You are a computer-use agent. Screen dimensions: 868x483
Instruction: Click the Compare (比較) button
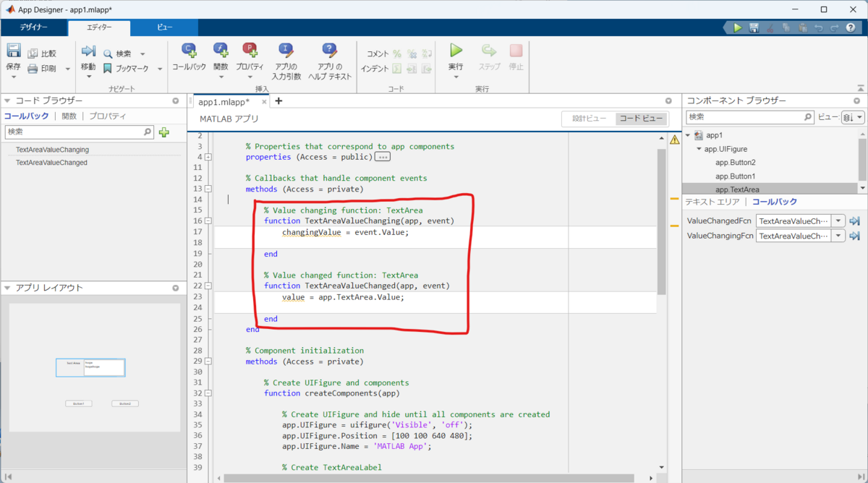coord(42,54)
